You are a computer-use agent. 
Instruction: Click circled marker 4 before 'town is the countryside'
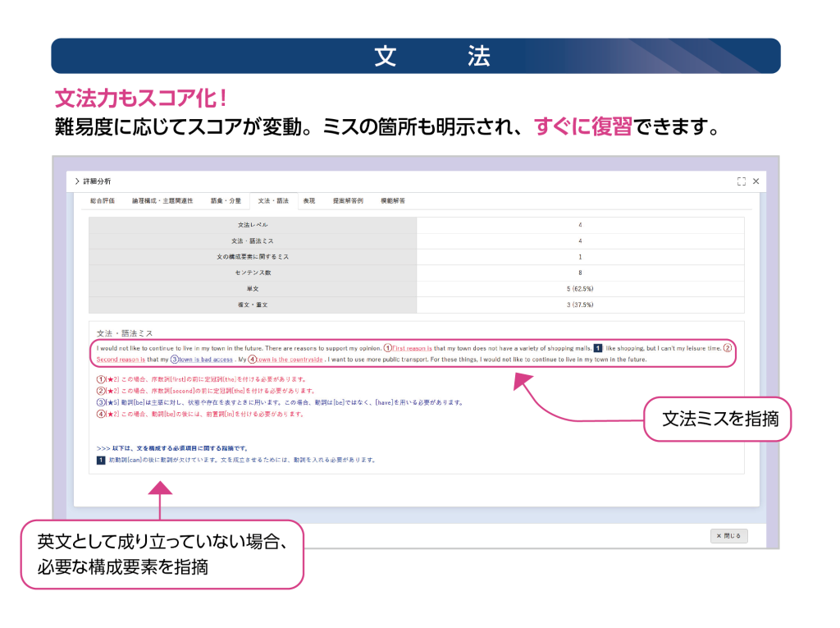coord(253,360)
